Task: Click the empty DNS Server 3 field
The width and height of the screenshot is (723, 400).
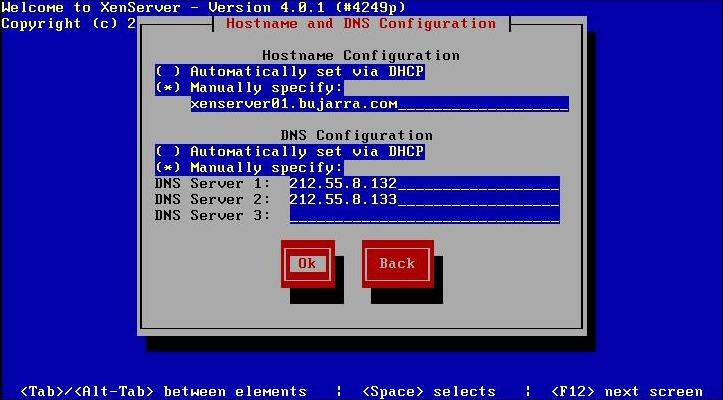Action: pyautogui.click(x=425, y=215)
